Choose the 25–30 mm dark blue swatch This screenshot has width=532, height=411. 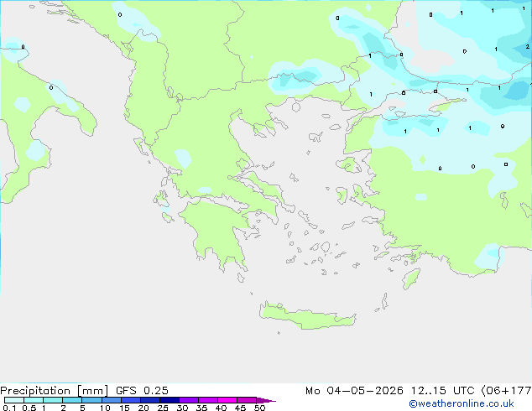[170, 400]
